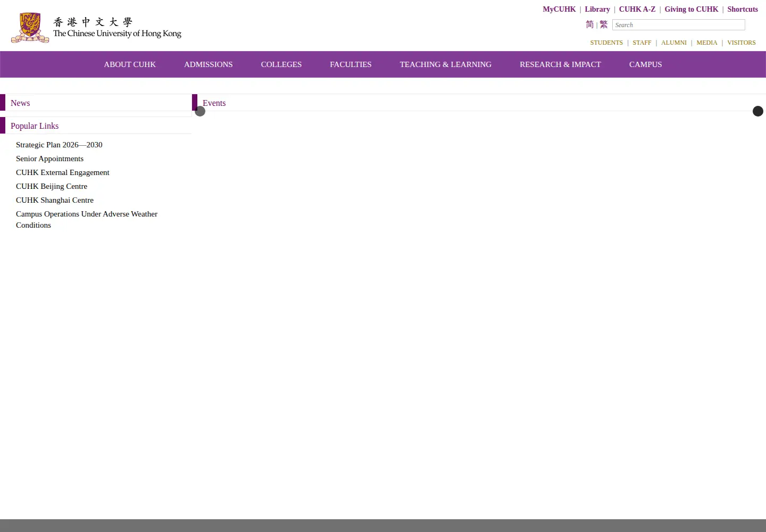
Task: Open Campus Operations Under Adverse Weather link
Action: point(87,219)
